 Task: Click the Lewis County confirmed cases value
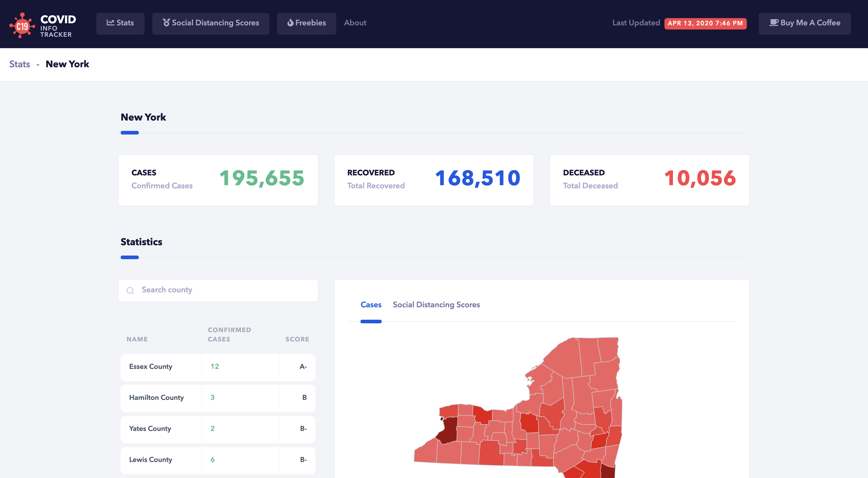click(x=212, y=460)
